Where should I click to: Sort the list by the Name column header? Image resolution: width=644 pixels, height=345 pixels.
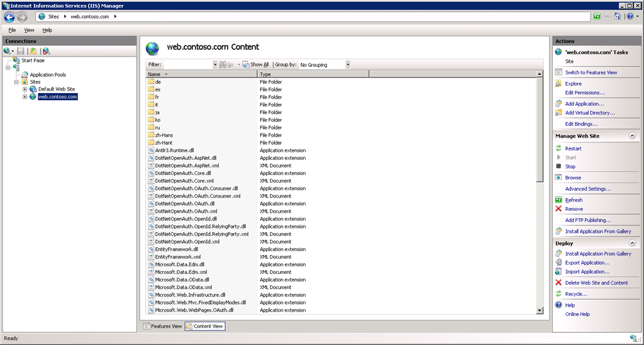pos(202,74)
